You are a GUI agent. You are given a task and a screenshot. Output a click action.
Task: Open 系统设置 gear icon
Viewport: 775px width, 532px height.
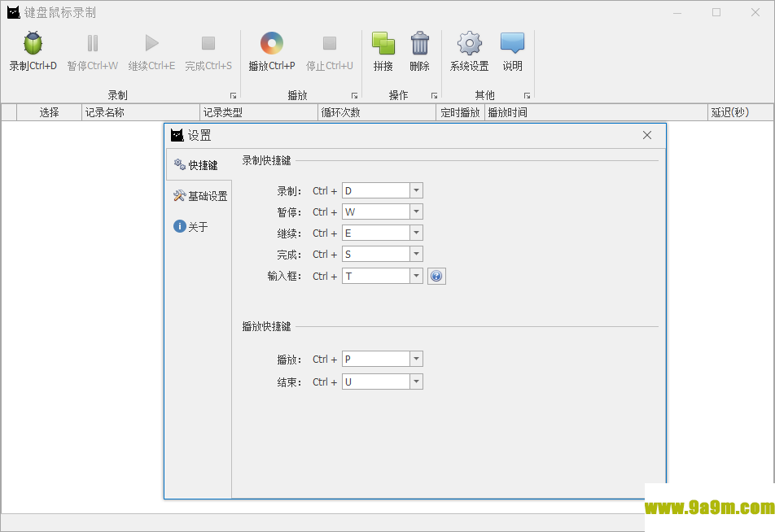469,43
